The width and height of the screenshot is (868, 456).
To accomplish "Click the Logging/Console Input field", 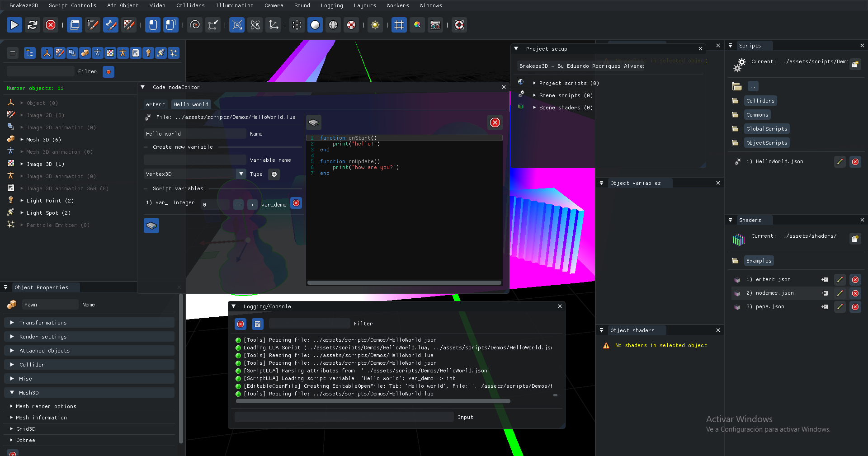I will coord(344,417).
